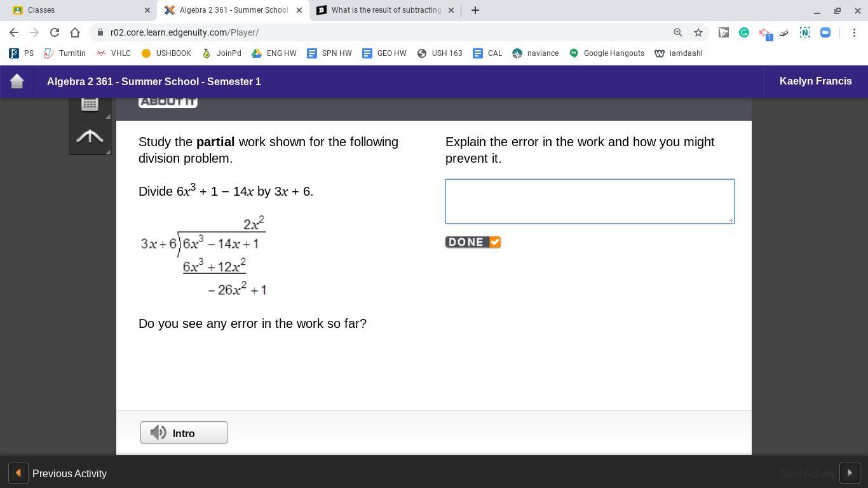Switch to the Classes tab
Screen dimensions: 868x488
[x=79, y=10]
